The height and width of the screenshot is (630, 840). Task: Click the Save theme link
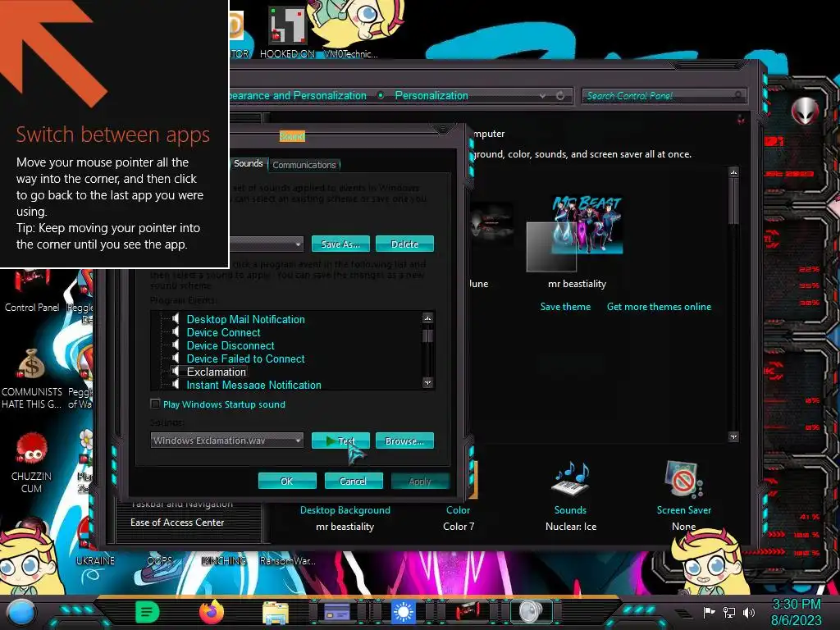565,307
